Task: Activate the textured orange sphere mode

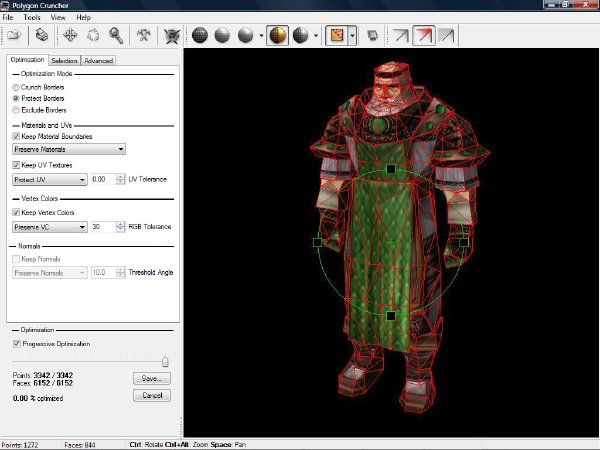Action: 277,35
